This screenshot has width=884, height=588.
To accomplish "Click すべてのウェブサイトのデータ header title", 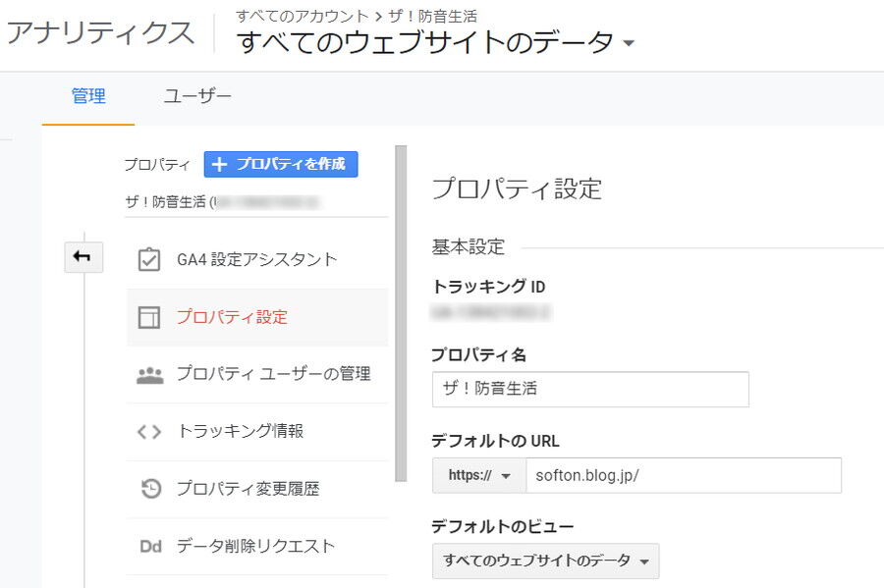I will (425, 43).
